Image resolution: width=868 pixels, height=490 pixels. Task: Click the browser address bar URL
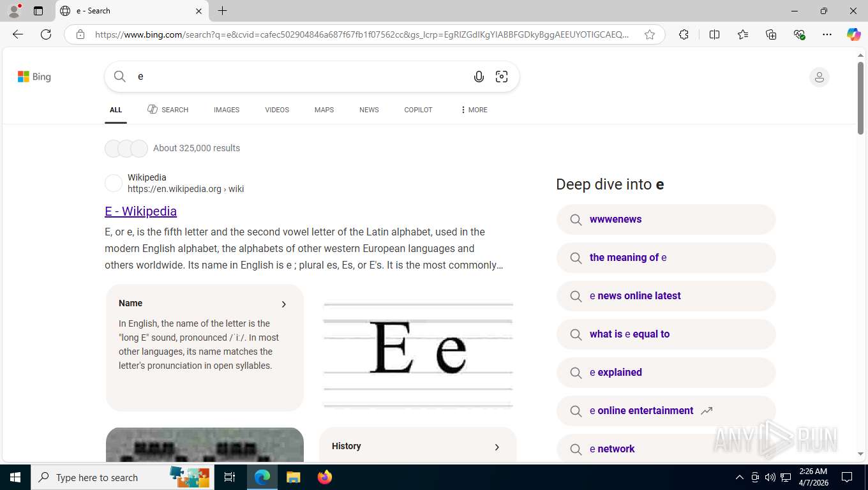point(362,34)
